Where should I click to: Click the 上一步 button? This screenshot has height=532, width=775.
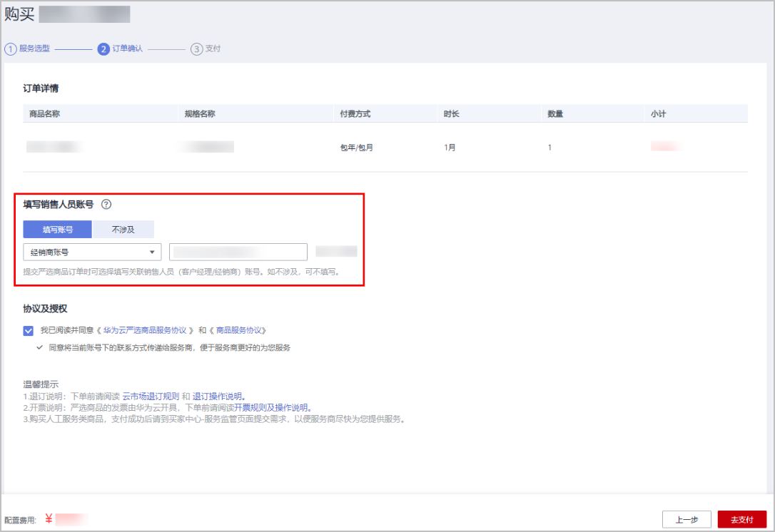[687, 520]
